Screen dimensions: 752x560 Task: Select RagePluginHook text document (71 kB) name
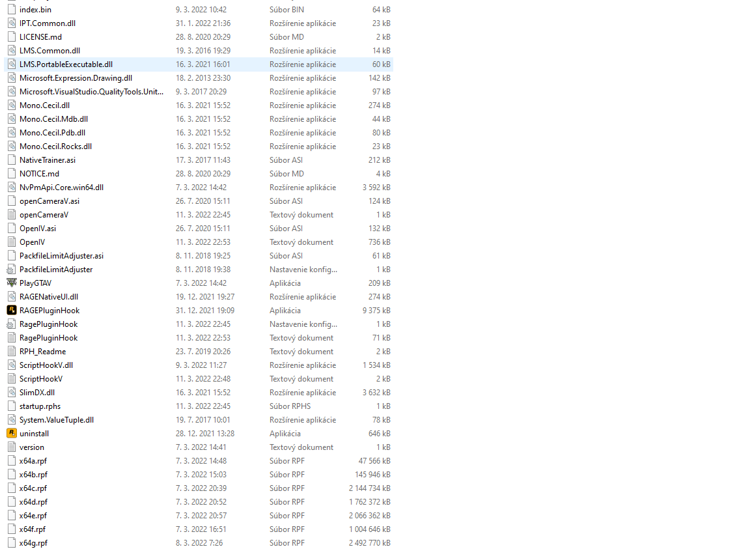[48, 338]
